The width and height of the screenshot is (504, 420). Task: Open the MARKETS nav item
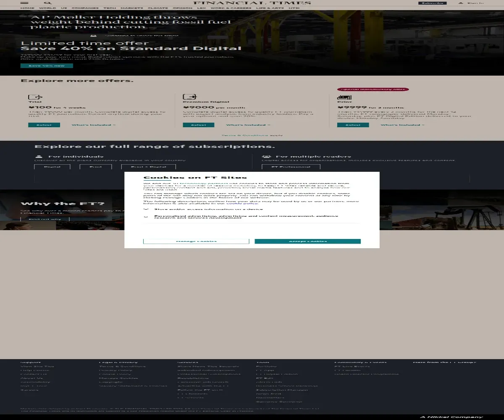pos(132,8)
